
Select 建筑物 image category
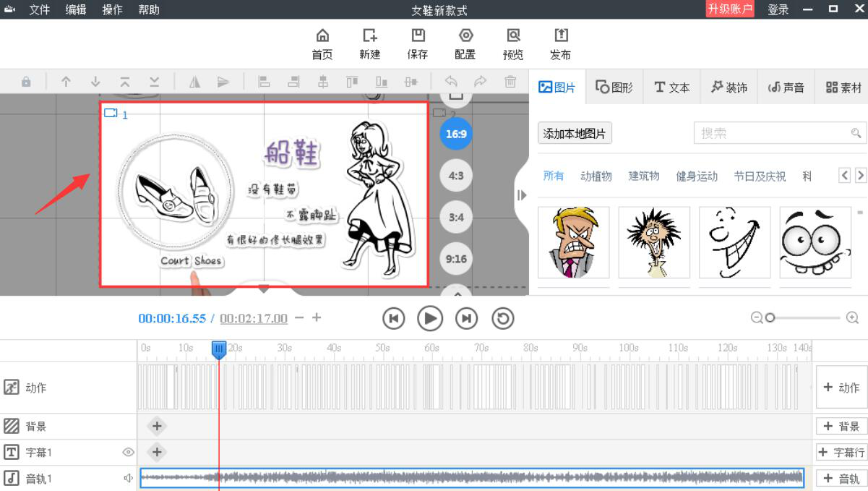(x=644, y=176)
